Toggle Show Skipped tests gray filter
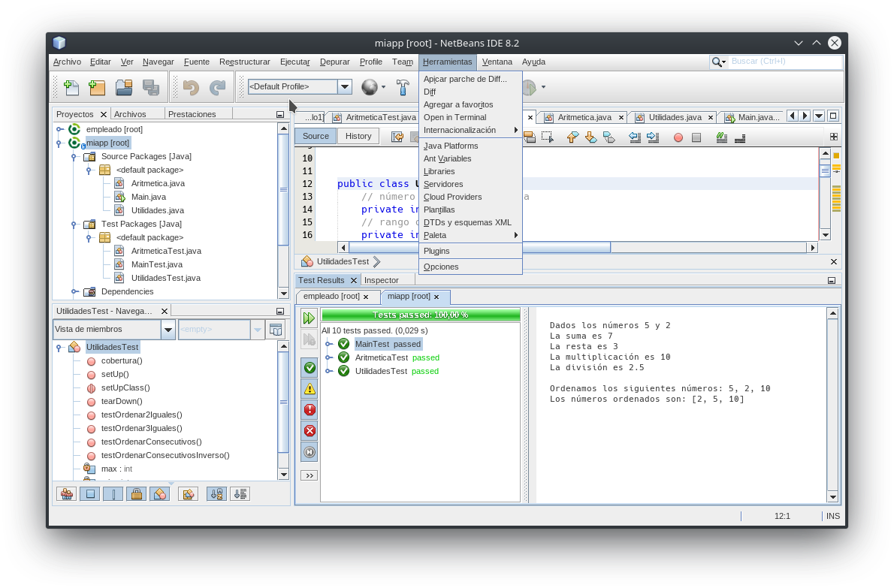The image size is (894, 588). click(x=310, y=452)
